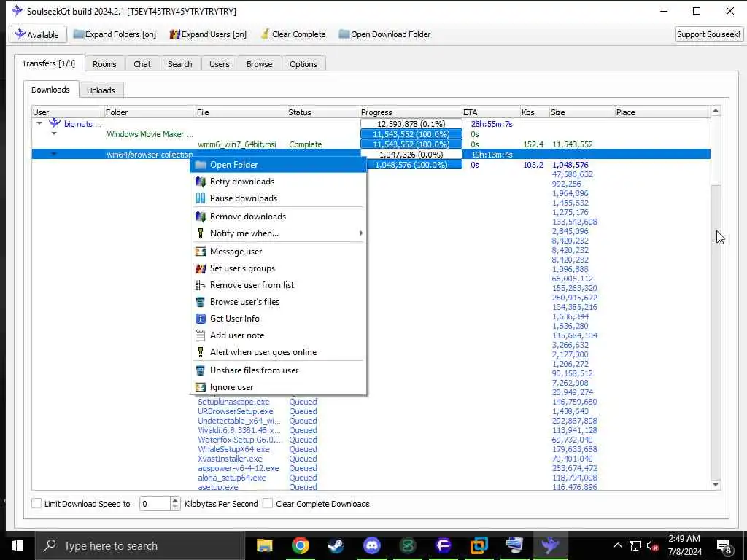The image size is (747, 560).
Task: Open the Search tab
Action: [x=180, y=64]
